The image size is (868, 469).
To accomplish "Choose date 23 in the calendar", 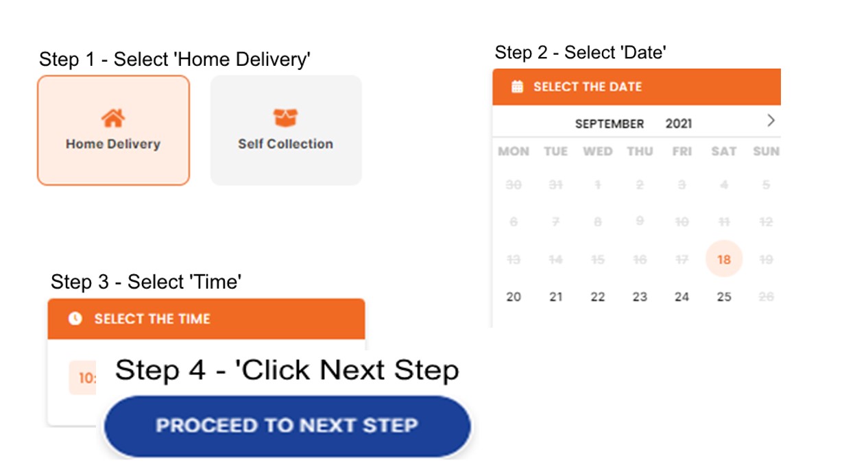I will [x=640, y=297].
